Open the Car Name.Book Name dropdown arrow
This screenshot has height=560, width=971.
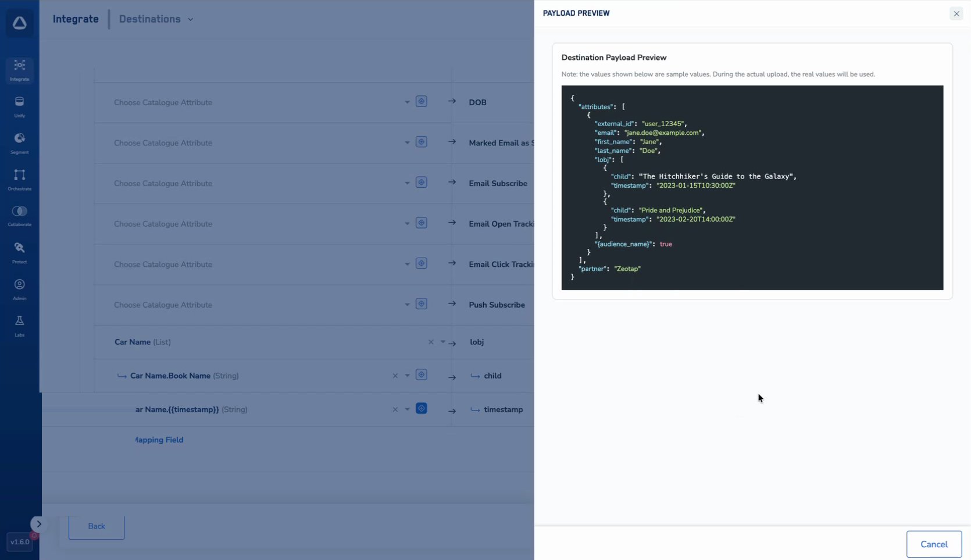tap(407, 376)
